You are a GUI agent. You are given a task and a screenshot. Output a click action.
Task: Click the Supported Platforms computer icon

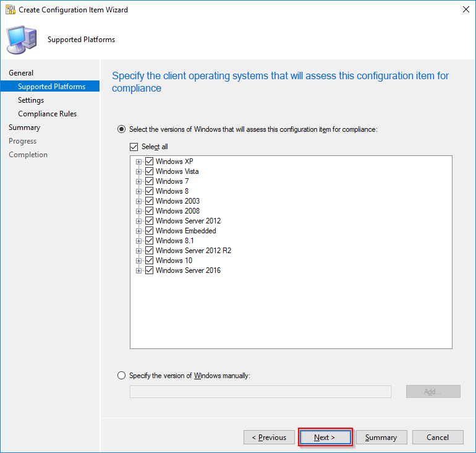tap(22, 40)
